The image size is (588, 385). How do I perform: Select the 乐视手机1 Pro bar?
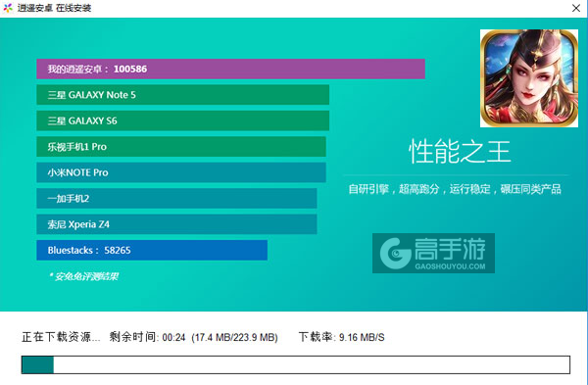tap(181, 147)
